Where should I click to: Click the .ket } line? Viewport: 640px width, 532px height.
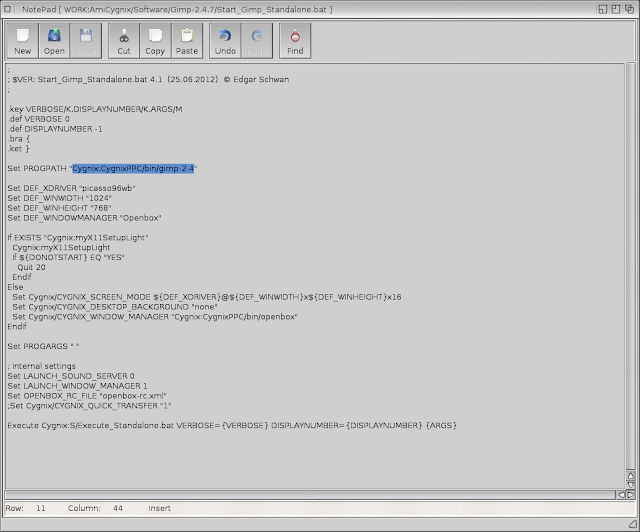pos(19,149)
